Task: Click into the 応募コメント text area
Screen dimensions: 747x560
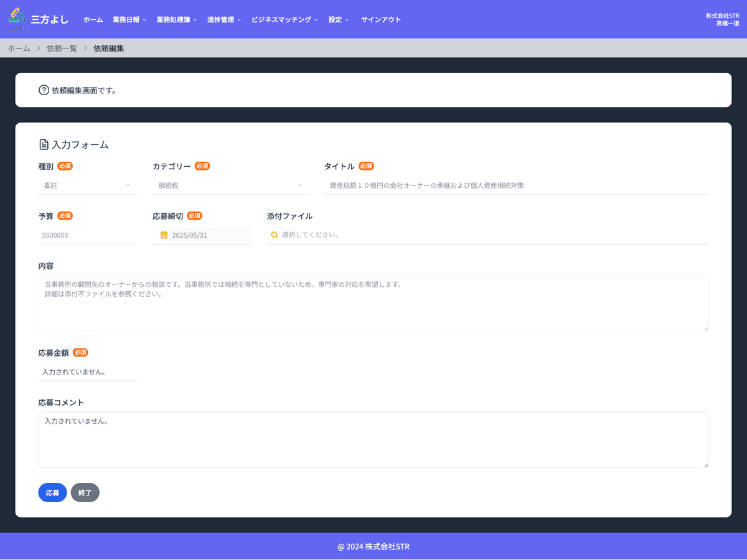Action: [373, 439]
